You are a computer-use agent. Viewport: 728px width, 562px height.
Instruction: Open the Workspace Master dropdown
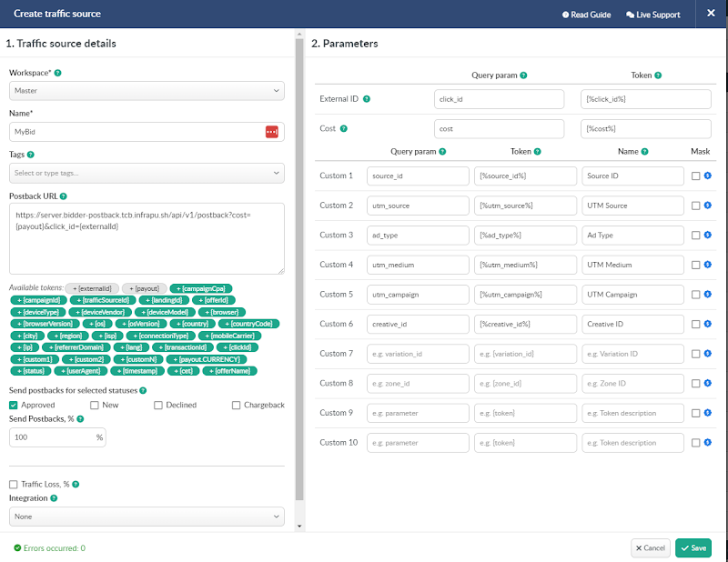pyautogui.click(x=147, y=91)
